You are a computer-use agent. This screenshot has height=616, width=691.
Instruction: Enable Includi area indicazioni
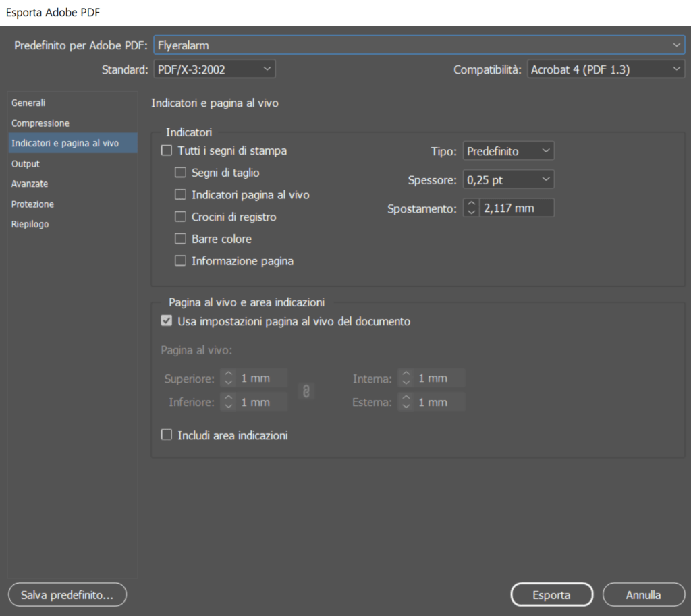(x=166, y=435)
